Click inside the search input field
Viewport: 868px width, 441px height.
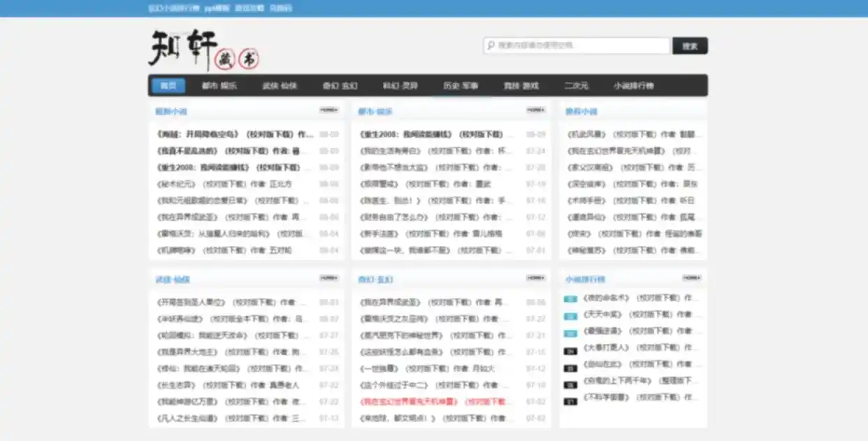(580, 45)
